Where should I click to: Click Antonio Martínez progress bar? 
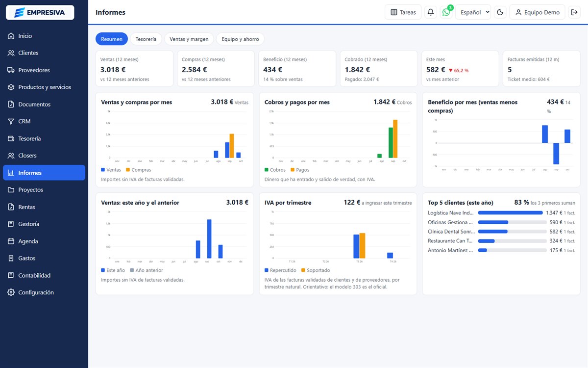(513, 250)
